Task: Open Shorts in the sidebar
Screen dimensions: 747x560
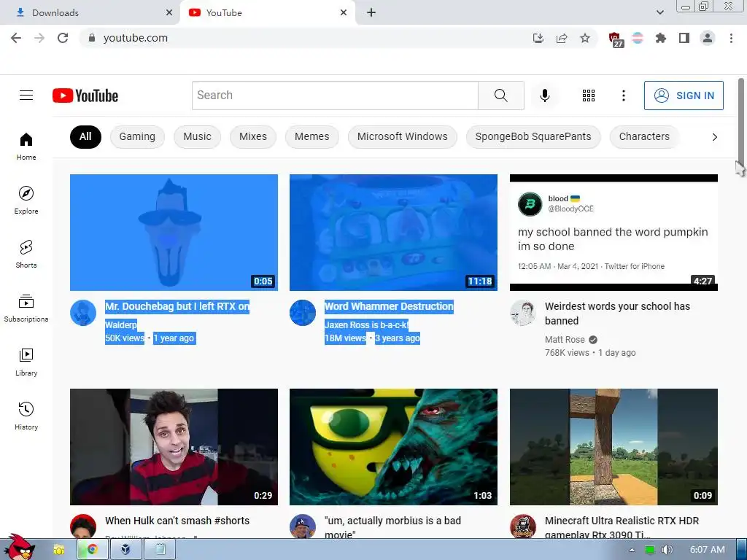Action: tap(26, 254)
